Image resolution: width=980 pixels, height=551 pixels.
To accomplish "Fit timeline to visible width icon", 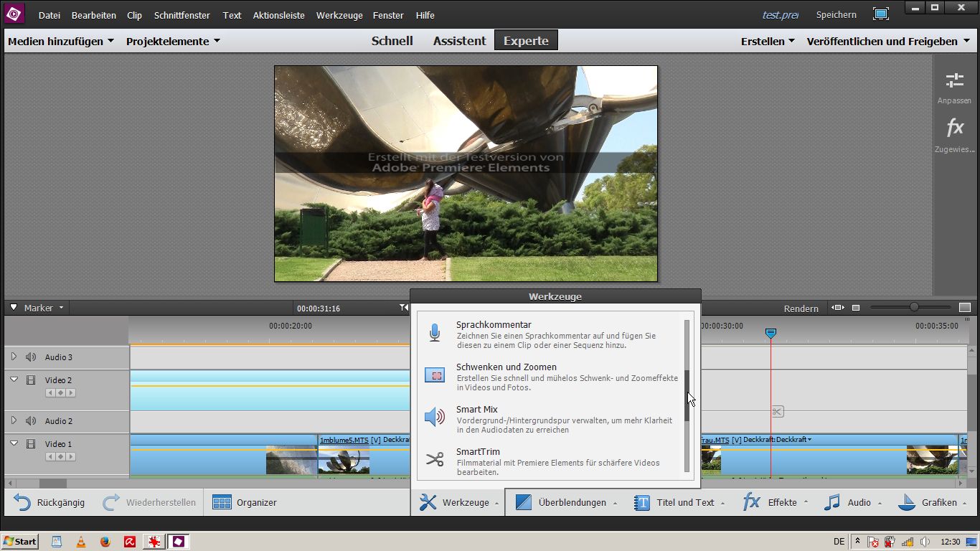I will 838,308.
